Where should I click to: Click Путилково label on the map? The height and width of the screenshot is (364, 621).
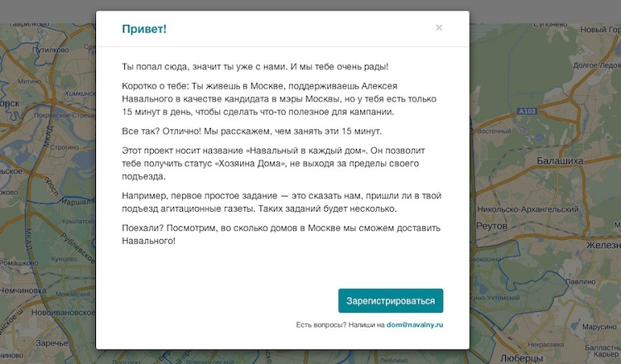(x=51, y=50)
